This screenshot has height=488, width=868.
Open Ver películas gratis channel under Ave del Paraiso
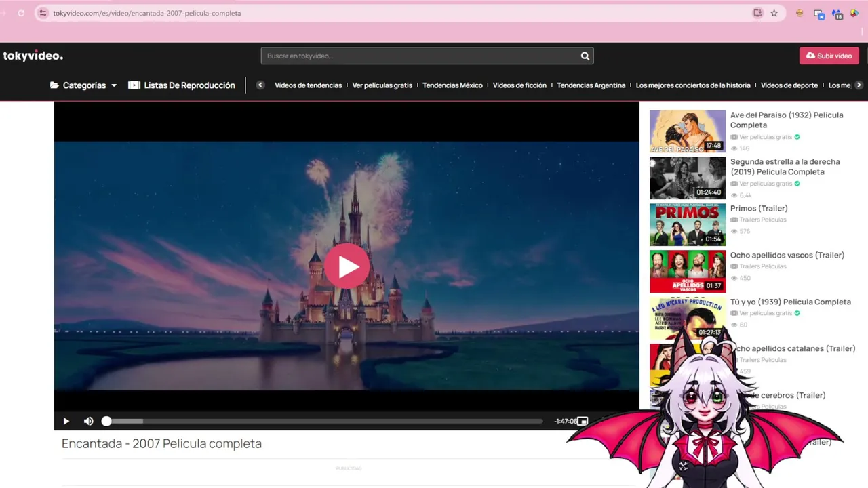[x=766, y=137]
